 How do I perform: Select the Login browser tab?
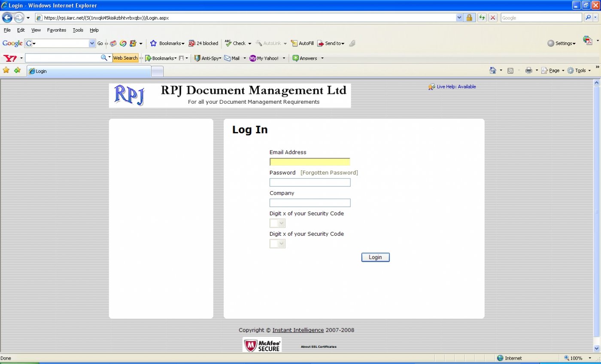89,71
